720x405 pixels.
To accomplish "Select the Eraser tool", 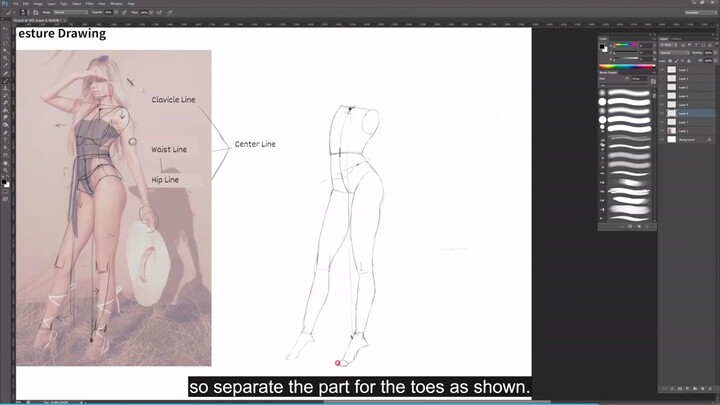I will [x=6, y=103].
